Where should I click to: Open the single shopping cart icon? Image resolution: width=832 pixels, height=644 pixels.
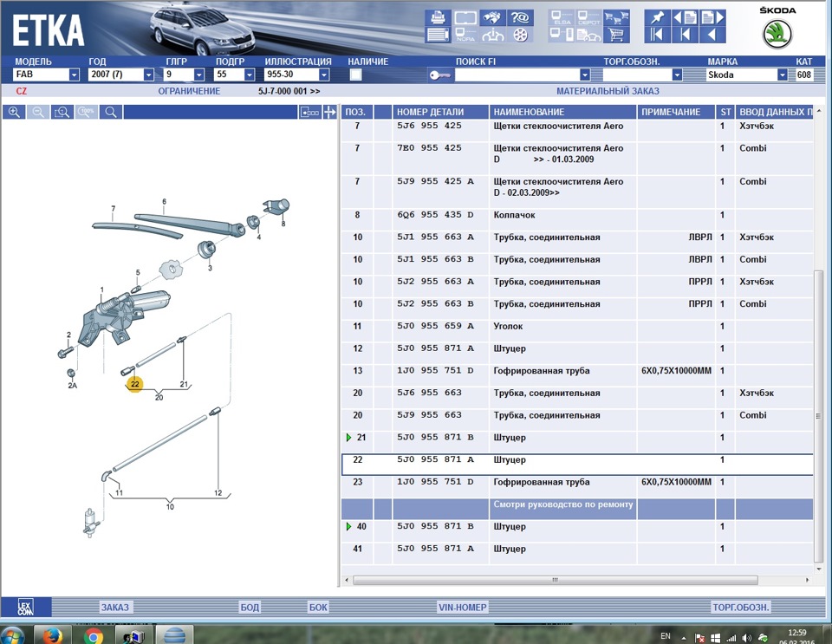(x=616, y=35)
